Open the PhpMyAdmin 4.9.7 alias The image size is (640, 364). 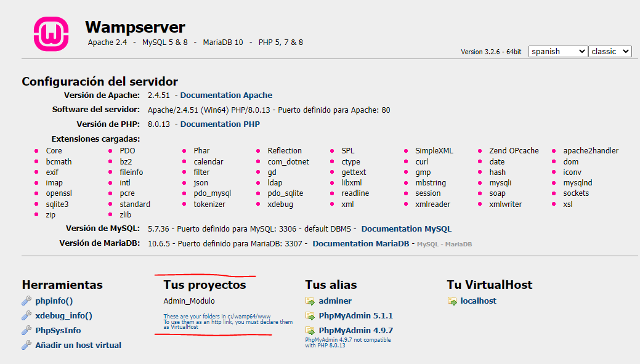[355, 330]
